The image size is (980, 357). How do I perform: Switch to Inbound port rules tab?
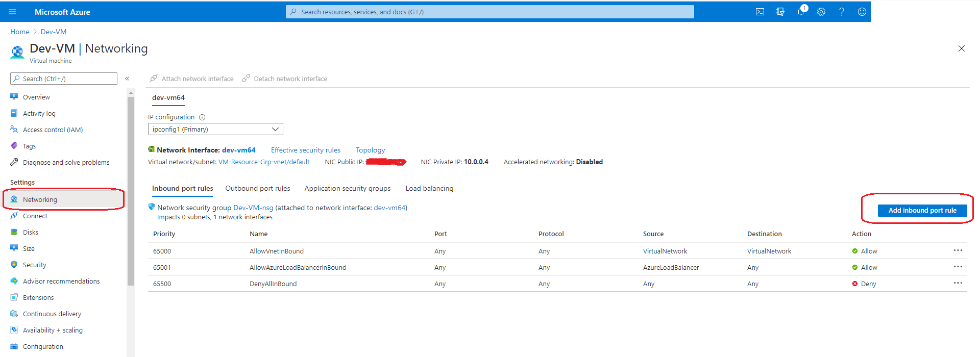click(183, 189)
